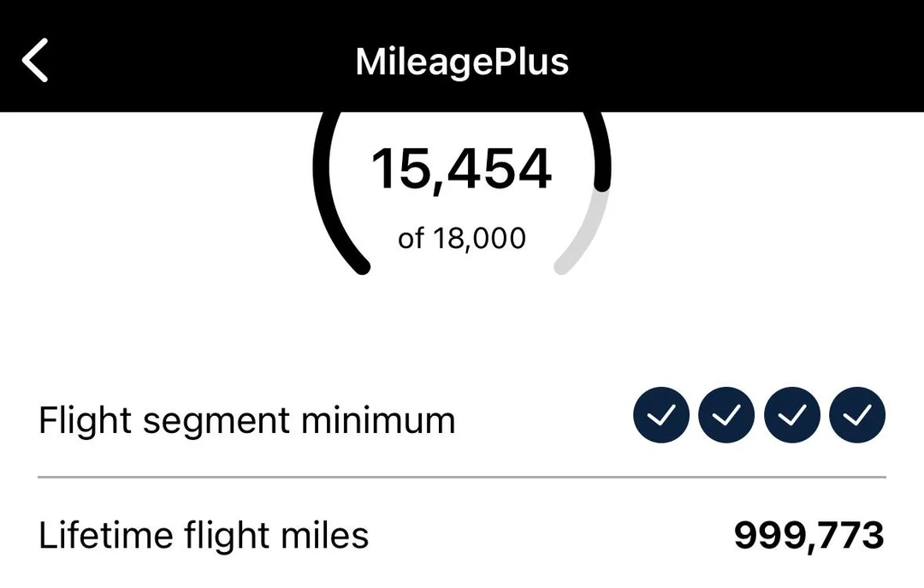Screen dimensions: 924x588
Task: Select the 'Flight segment minimum' label
Action: pos(247,420)
